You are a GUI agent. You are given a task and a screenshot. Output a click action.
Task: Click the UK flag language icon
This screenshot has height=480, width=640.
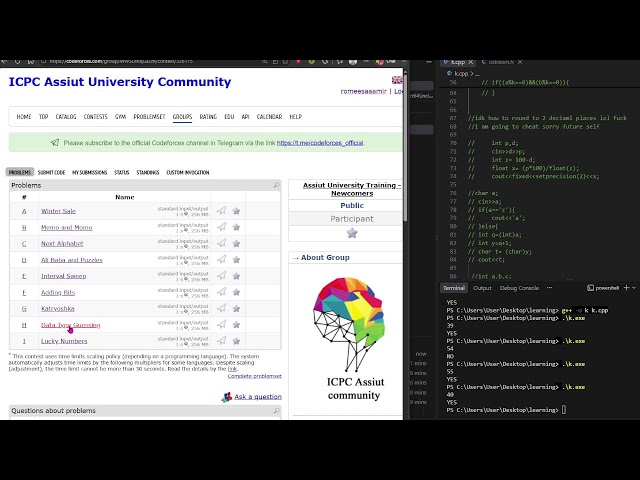pyautogui.click(x=397, y=80)
